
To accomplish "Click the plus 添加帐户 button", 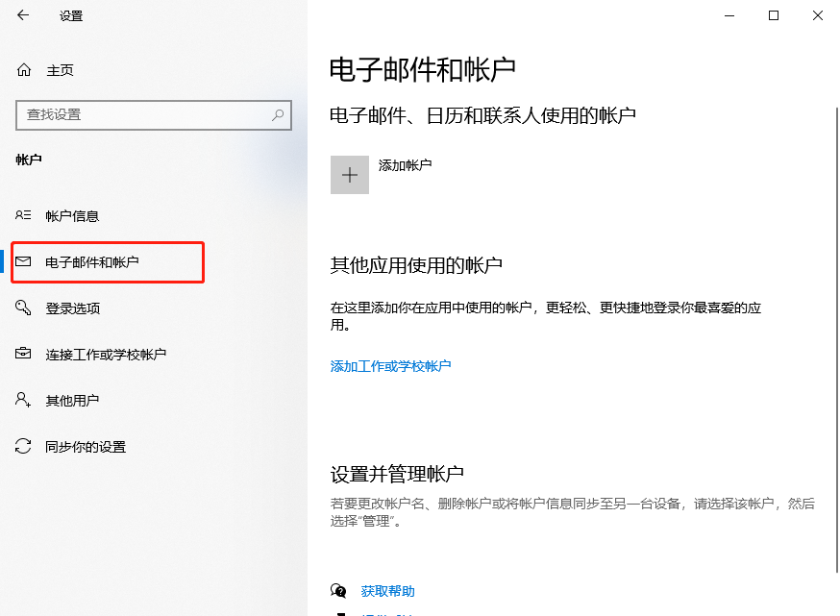I will pos(350,174).
